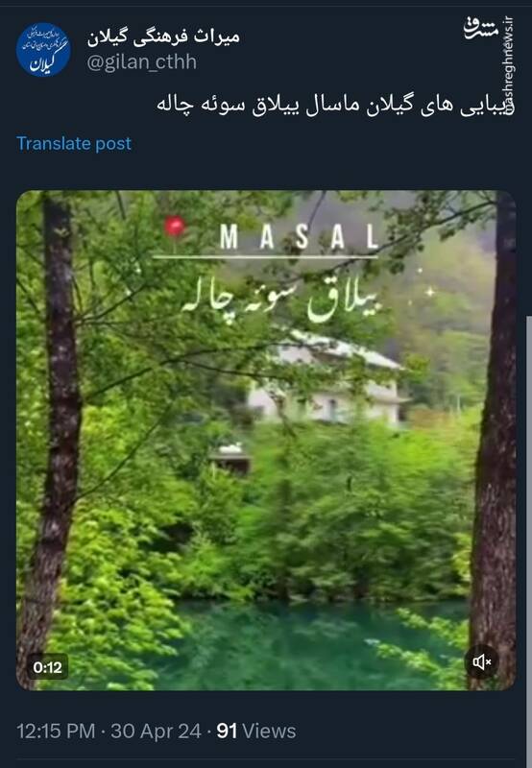Viewport: 532px width, 768px height.
Task: Click the red location pin beside MASAL
Action: pyautogui.click(x=175, y=228)
